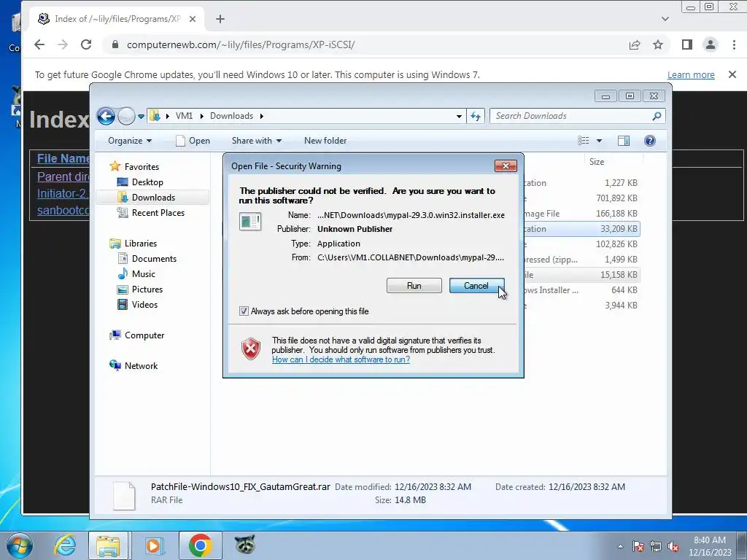This screenshot has height=560, width=747.
Task: Select the Windows Installer row, 644 KB
Action: pos(582,290)
